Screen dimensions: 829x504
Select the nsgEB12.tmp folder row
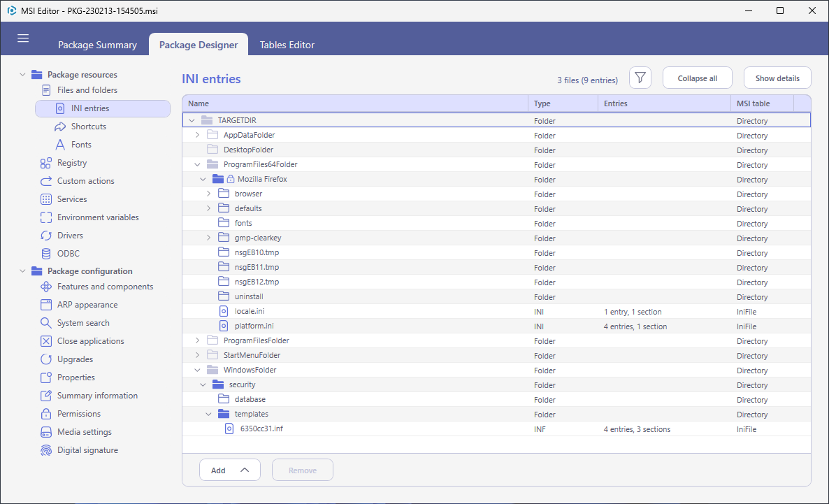[496, 282]
